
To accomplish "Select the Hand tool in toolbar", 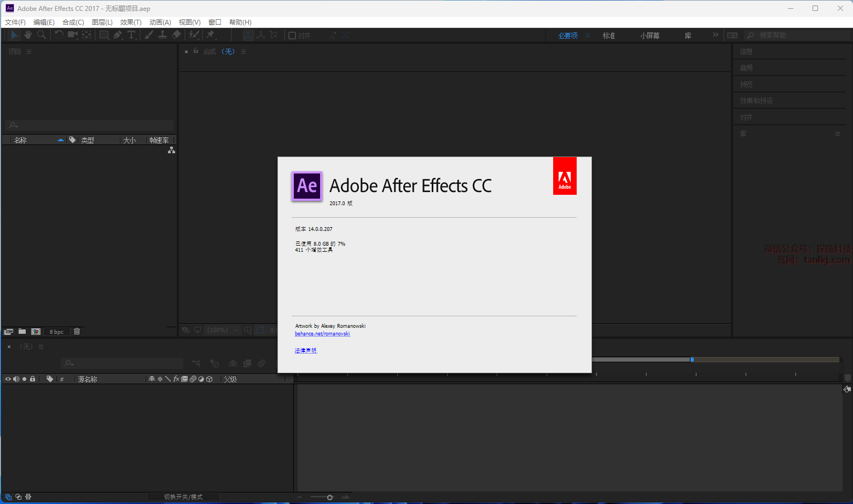I will pos(27,35).
